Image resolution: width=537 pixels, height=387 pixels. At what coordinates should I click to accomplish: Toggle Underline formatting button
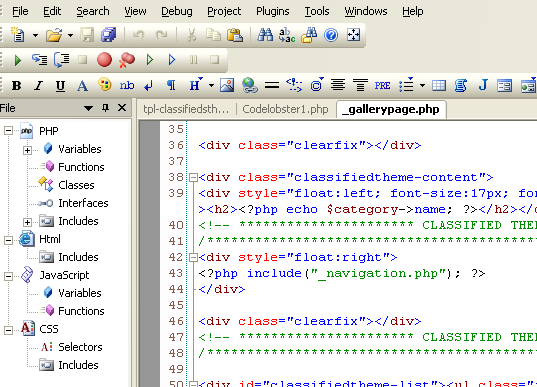pos(60,86)
